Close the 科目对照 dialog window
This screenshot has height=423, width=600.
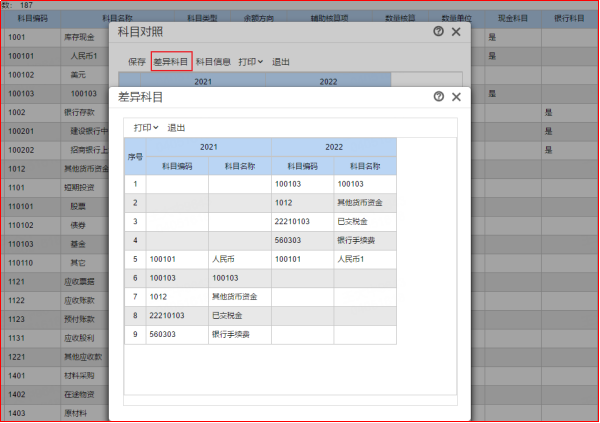point(456,32)
